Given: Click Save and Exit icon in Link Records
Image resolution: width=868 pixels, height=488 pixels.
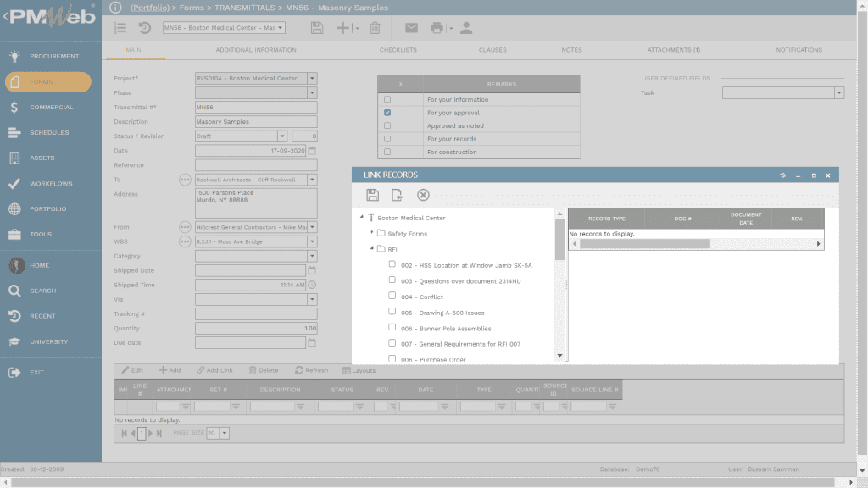Looking at the screenshot, I should click(397, 195).
